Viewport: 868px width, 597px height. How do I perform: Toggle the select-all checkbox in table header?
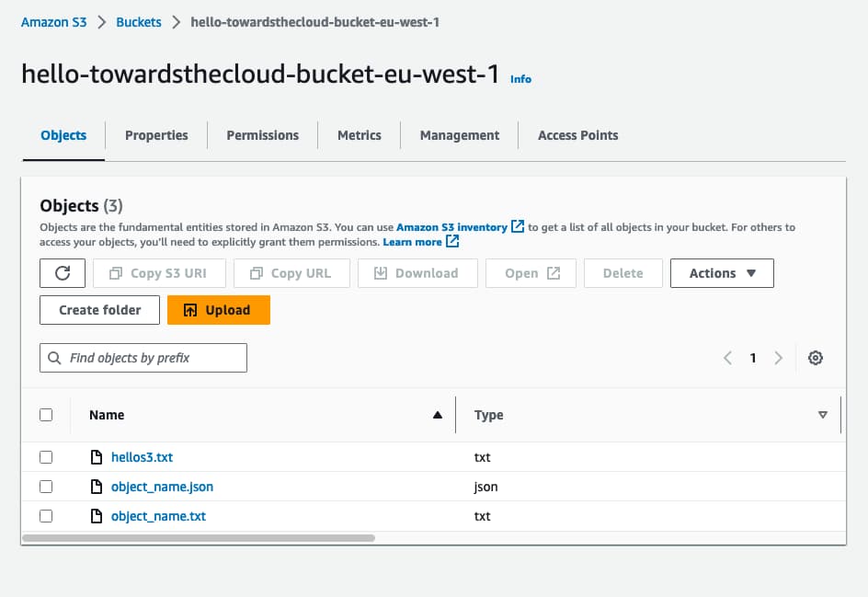46,415
